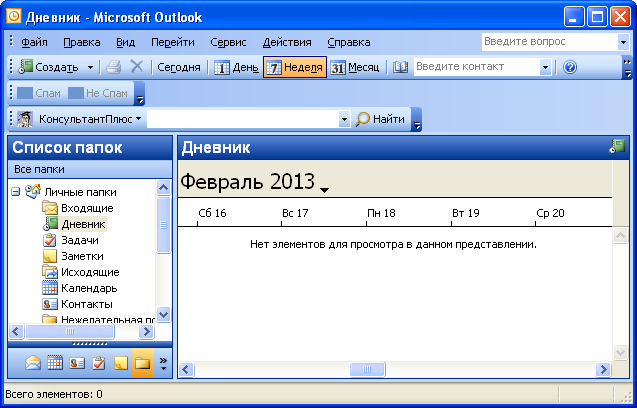Click the Сб 16 timeline header
This screenshot has height=408, width=637.
click(x=212, y=213)
